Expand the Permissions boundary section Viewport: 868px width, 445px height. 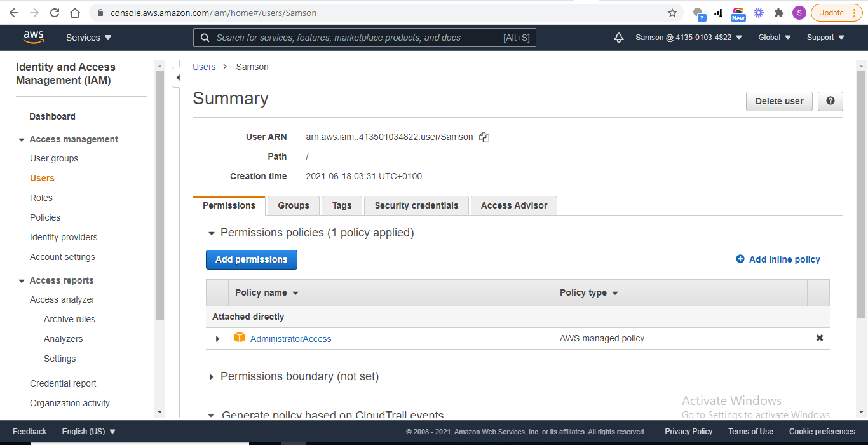(x=211, y=376)
